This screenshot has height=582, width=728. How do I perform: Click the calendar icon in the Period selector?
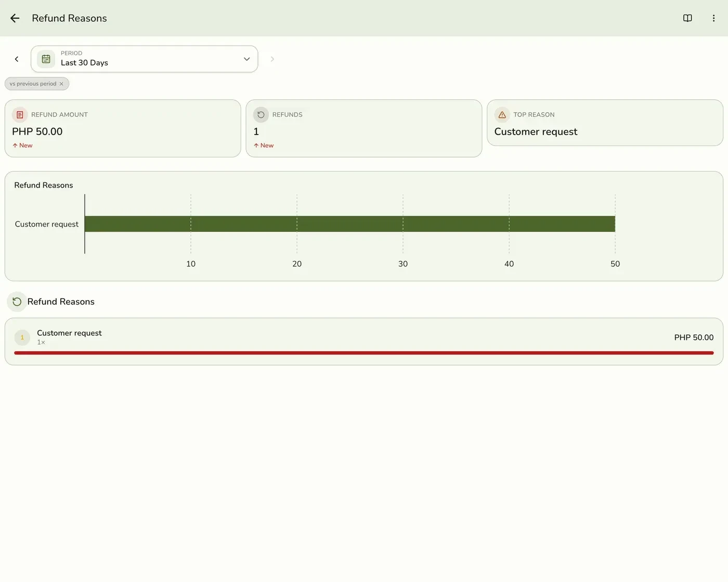coord(46,59)
